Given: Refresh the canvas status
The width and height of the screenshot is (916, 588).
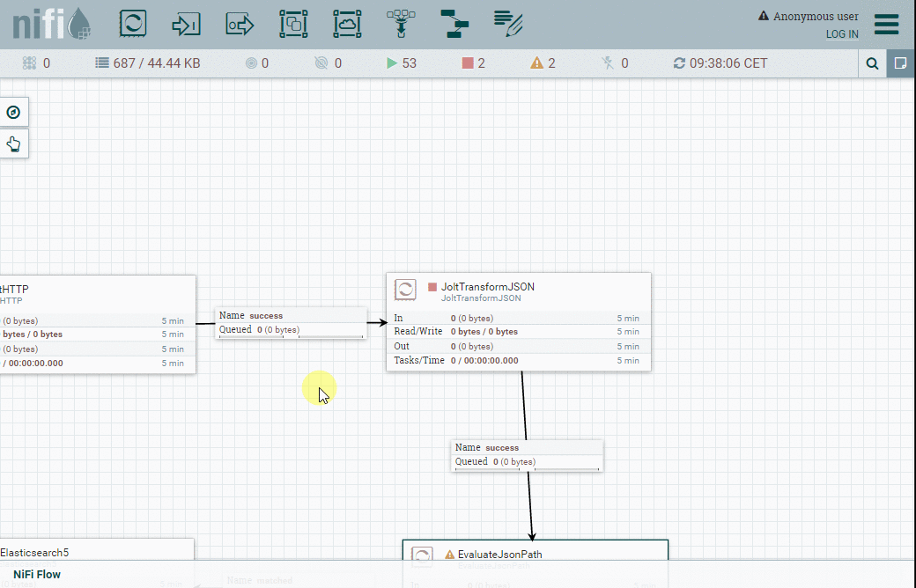Looking at the screenshot, I should [677, 62].
